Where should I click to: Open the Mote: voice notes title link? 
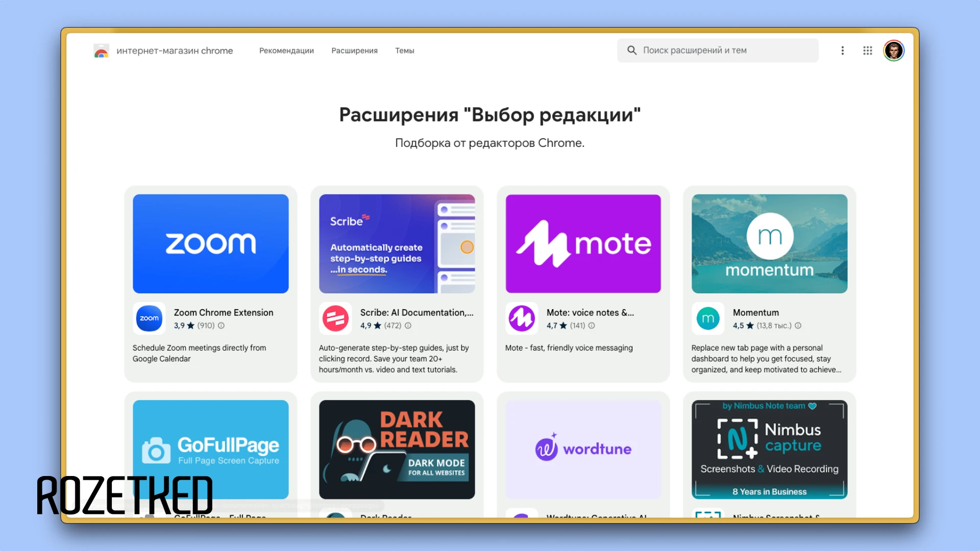pos(590,312)
